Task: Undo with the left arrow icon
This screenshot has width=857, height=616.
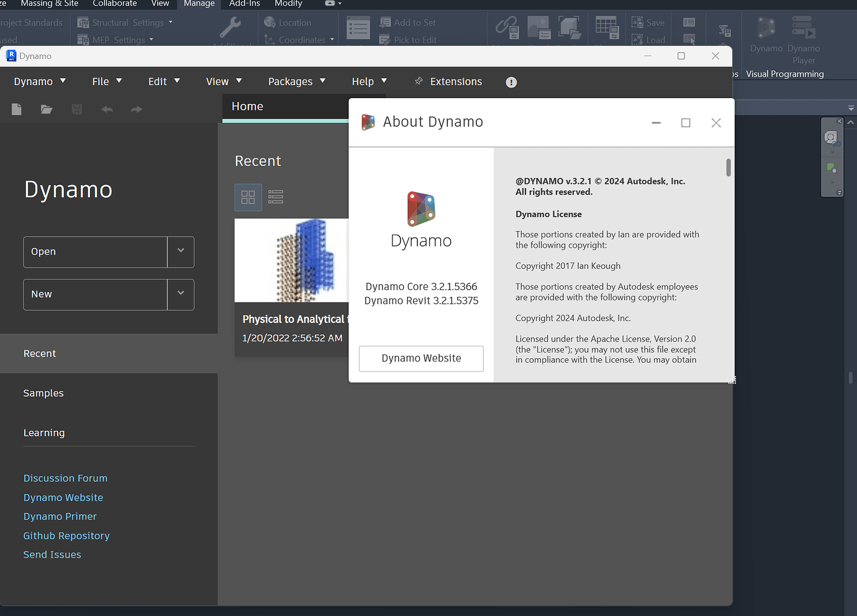Action: (106, 109)
